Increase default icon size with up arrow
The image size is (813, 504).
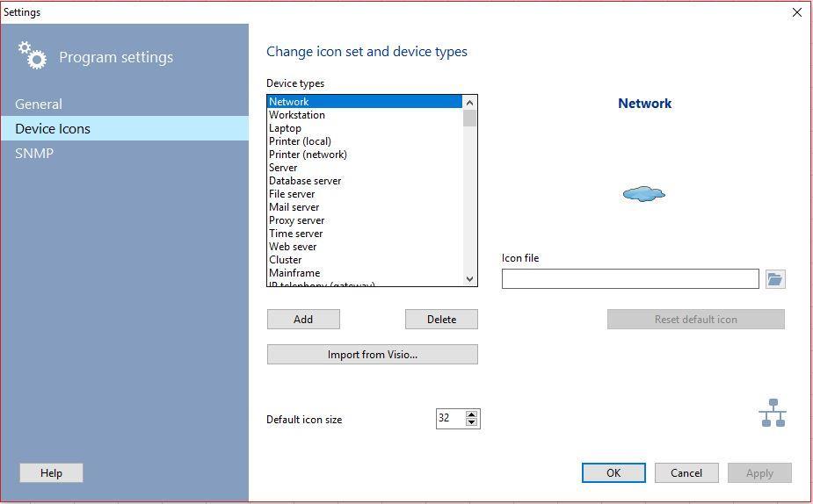pos(471,414)
